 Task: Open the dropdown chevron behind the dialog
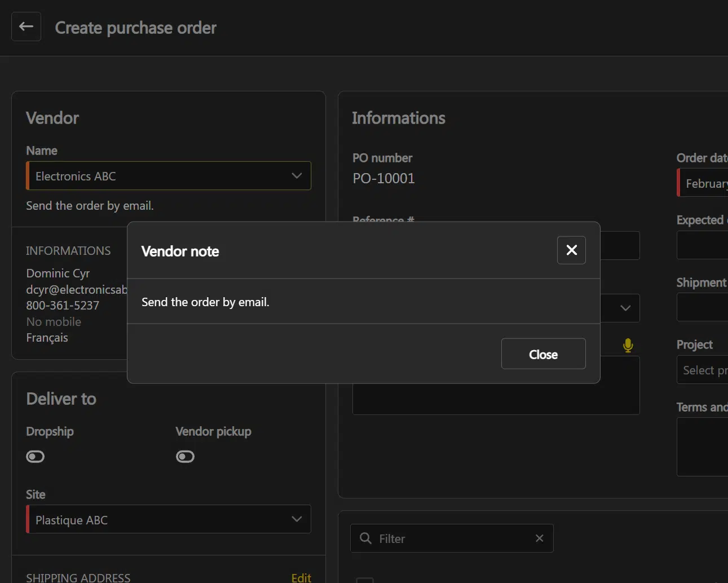(x=625, y=308)
